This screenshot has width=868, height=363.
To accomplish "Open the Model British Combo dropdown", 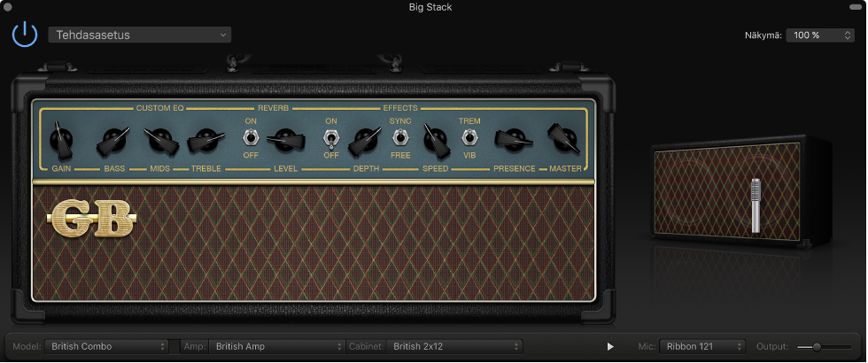I will 106,346.
